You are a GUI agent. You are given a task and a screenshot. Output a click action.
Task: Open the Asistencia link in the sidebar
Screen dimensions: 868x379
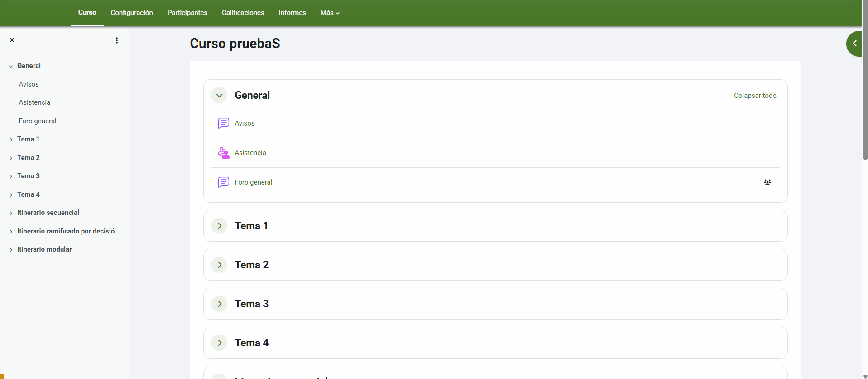click(34, 102)
